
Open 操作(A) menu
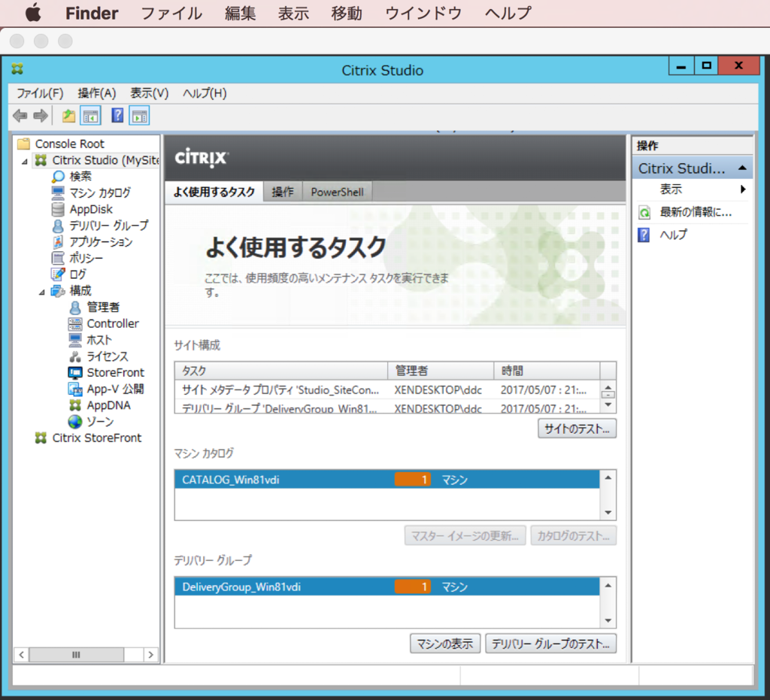(97, 93)
